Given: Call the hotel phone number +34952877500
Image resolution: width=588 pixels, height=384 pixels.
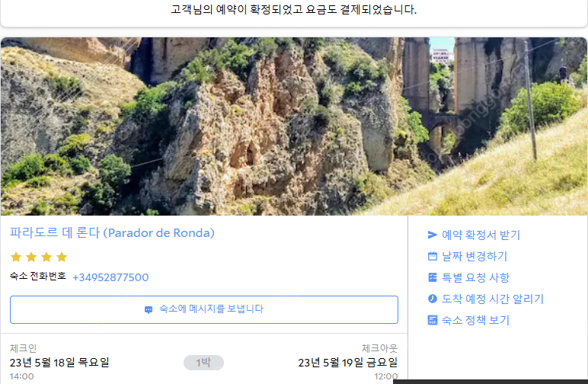Looking at the screenshot, I should pyautogui.click(x=110, y=277).
